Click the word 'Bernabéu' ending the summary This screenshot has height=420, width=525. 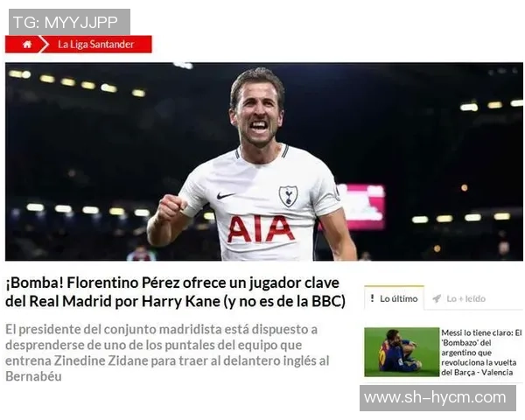pos(33,376)
